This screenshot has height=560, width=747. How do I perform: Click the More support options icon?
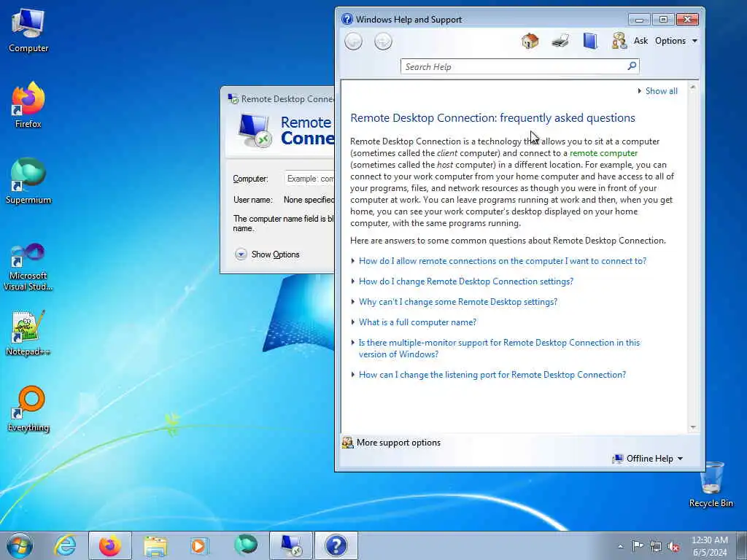(347, 443)
